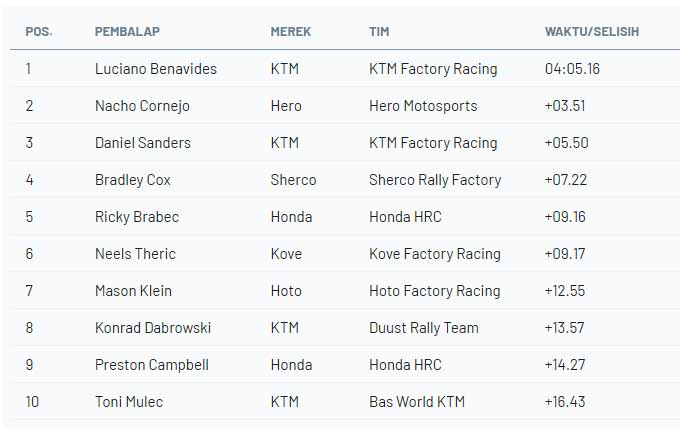Select rider name Luciano Benavides

click(156, 69)
